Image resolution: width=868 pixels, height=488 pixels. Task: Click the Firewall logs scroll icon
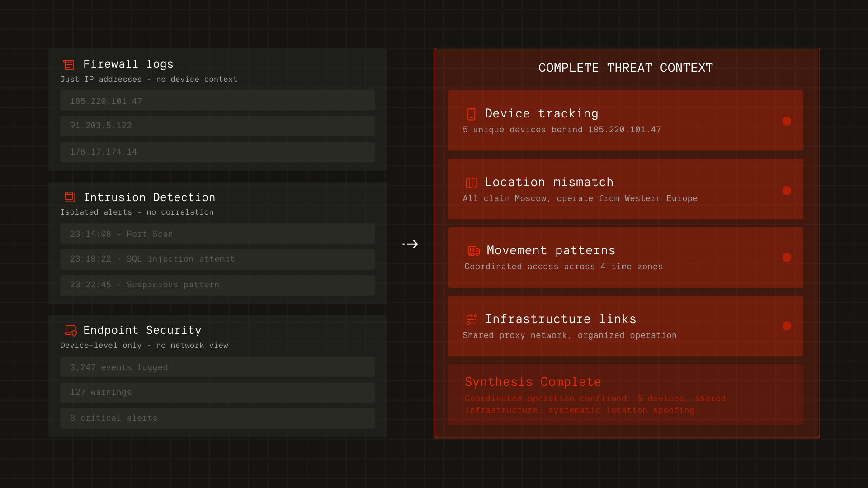pyautogui.click(x=69, y=65)
